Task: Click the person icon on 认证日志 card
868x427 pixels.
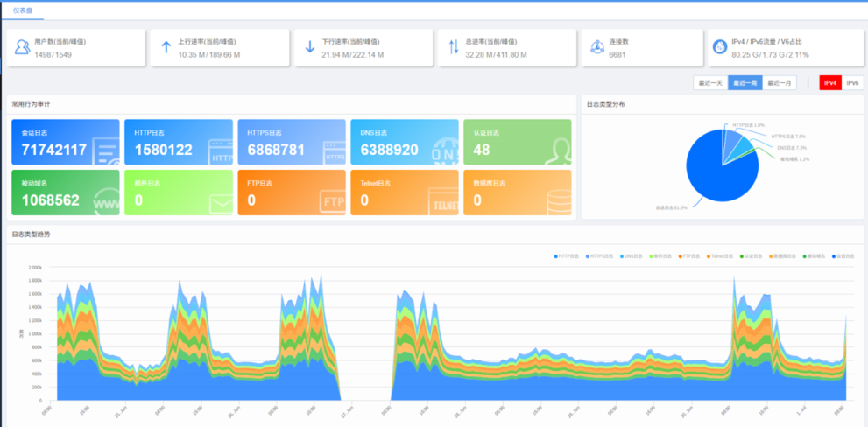Action: point(558,151)
